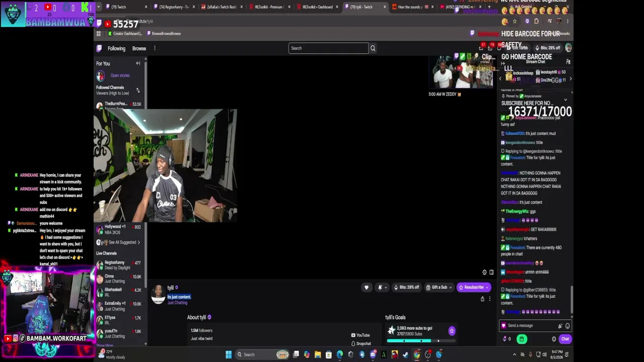The width and height of the screenshot is (644, 362).
Task: Open the Twitch more options menu beside Browse
Action: 154,48
